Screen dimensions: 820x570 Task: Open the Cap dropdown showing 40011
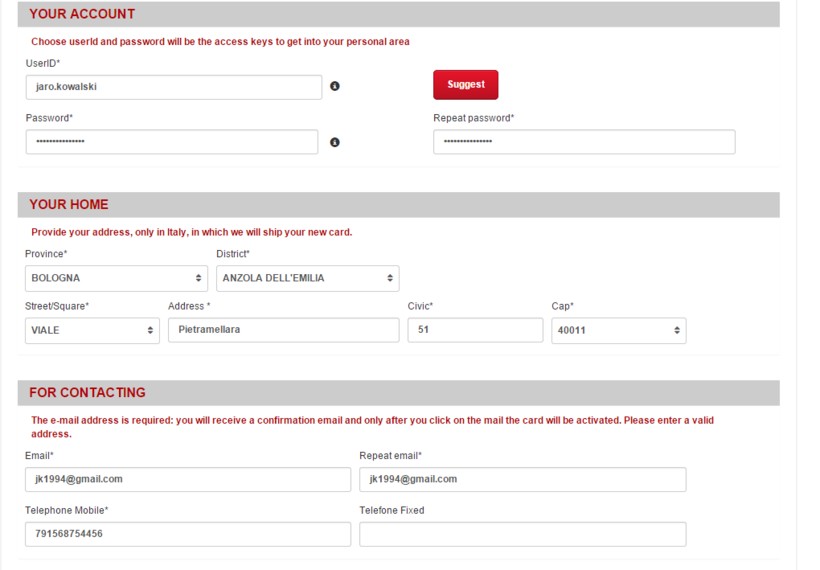(x=619, y=330)
